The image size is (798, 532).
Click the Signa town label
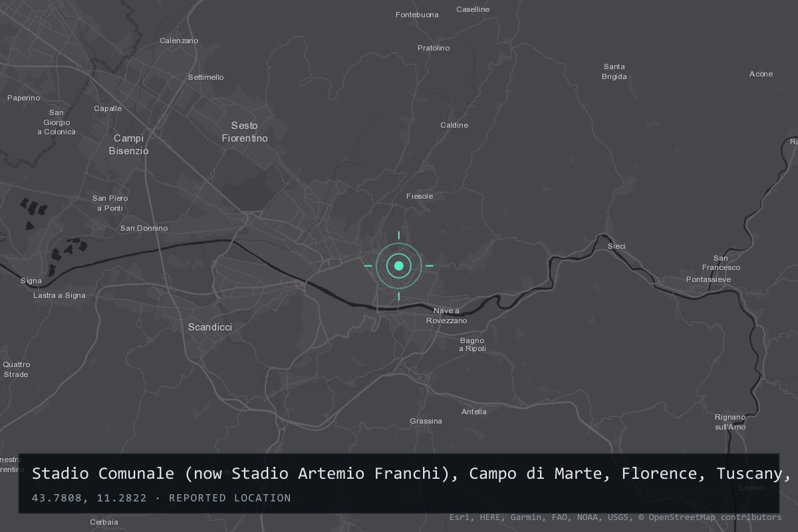tap(31, 281)
